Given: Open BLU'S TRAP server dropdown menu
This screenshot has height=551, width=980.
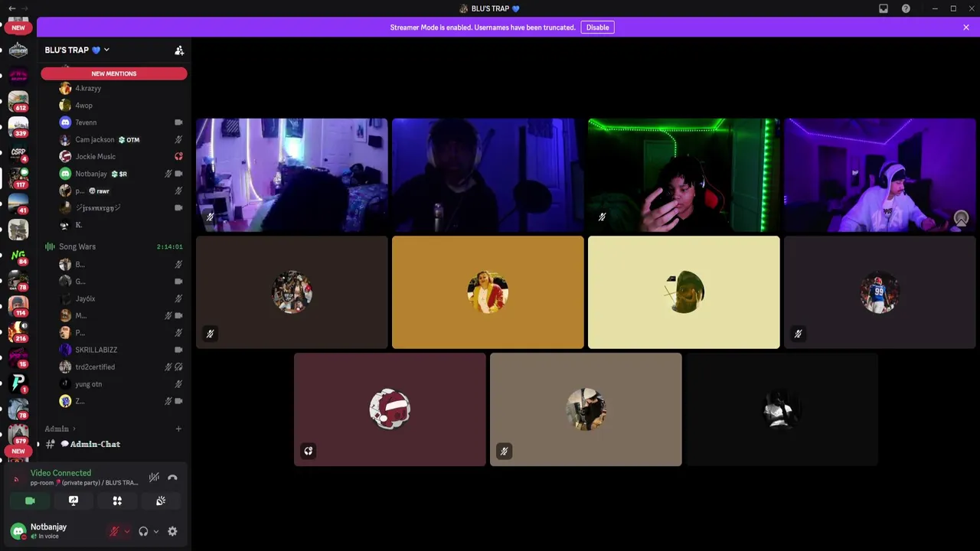Looking at the screenshot, I should pyautogui.click(x=77, y=50).
